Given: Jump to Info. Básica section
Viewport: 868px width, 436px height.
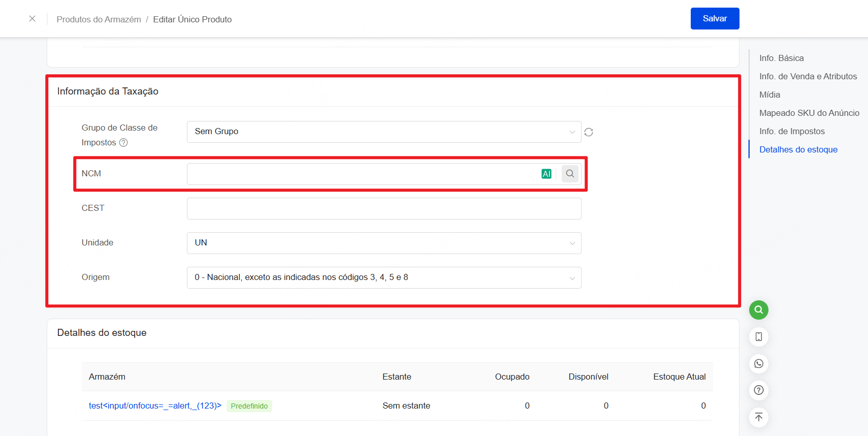Looking at the screenshot, I should [x=781, y=58].
